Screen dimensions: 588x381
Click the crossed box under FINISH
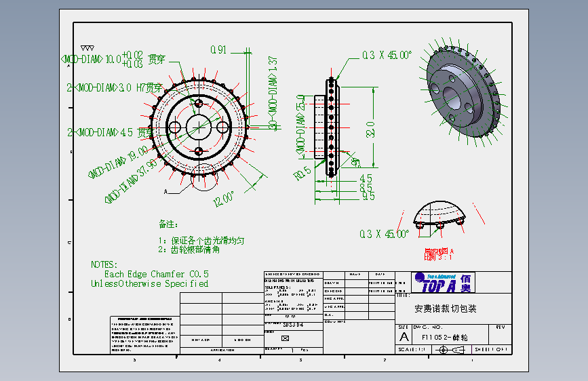(x=285, y=338)
